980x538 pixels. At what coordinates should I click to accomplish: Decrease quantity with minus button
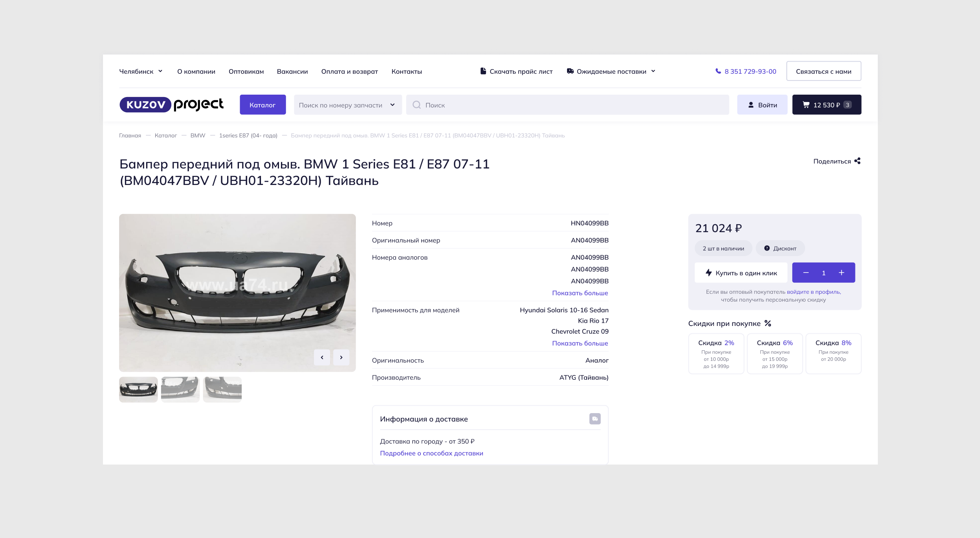coord(806,273)
